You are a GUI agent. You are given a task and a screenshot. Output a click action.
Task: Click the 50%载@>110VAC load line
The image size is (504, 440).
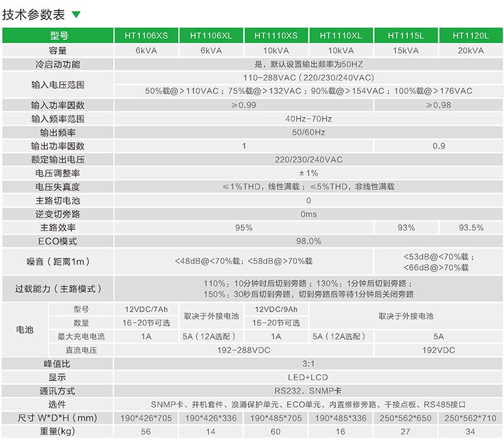point(308,91)
